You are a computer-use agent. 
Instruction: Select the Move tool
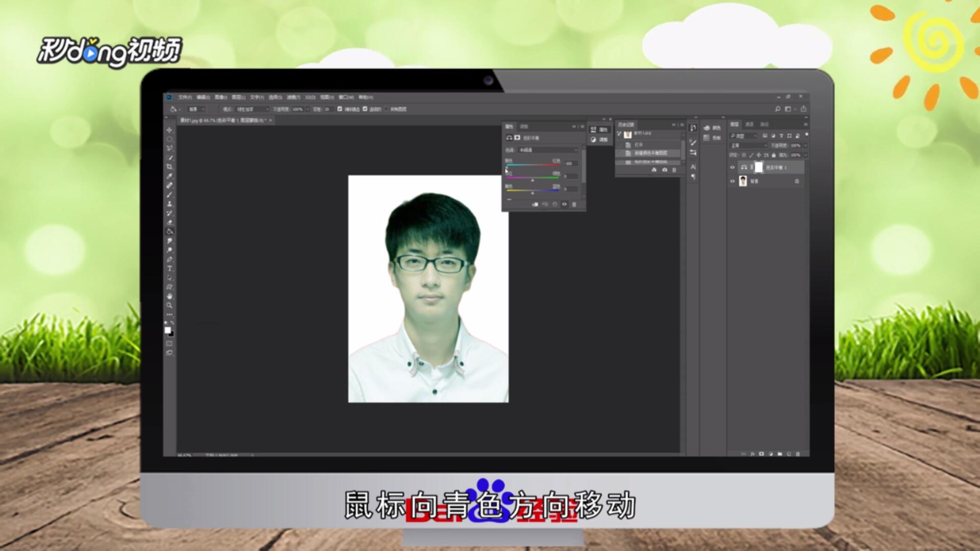click(169, 130)
